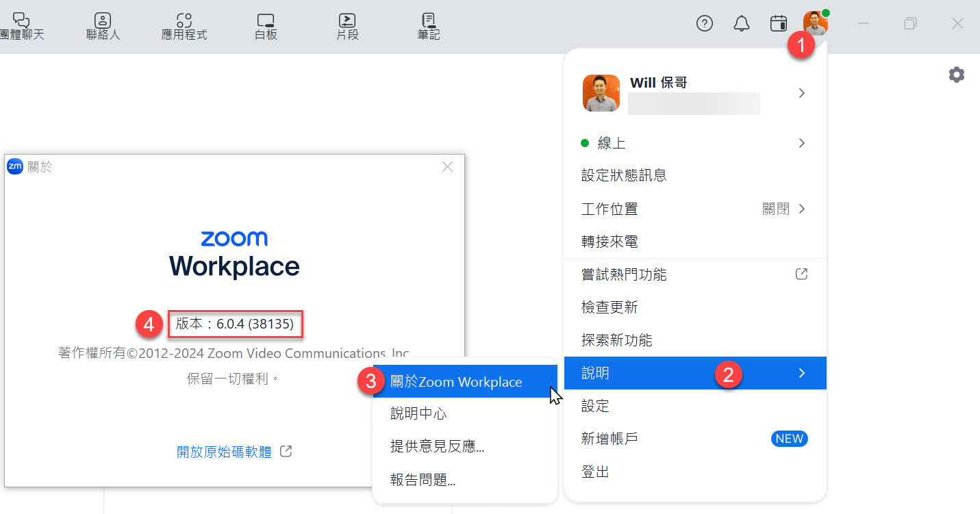Image resolution: width=980 pixels, height=514 pixels.
Task: Expand the 工作位置 submenu arrow
Action: click(x=802, y=209)
